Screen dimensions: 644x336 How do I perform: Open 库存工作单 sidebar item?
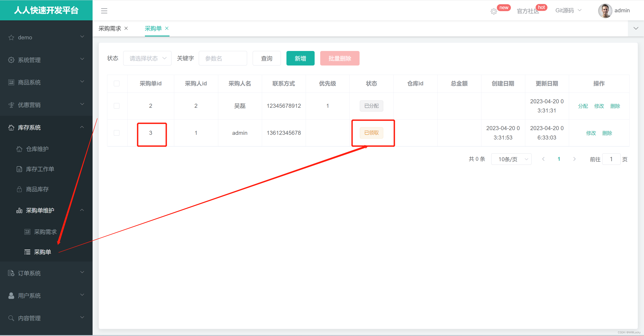(40, 169)
